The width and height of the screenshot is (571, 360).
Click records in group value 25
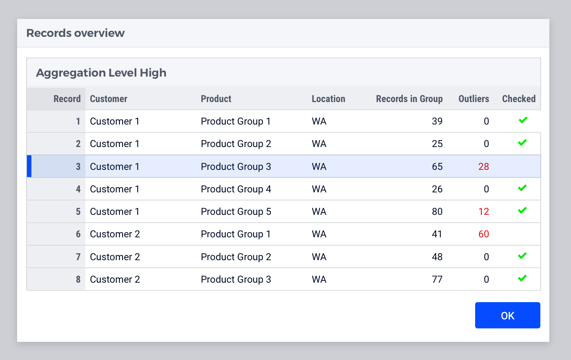pos(437,144)
